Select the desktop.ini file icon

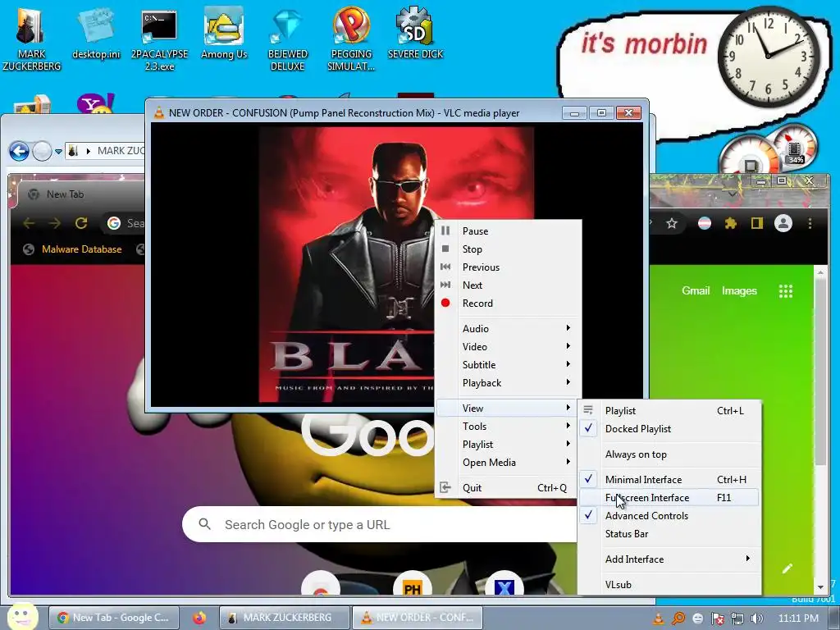97,33
